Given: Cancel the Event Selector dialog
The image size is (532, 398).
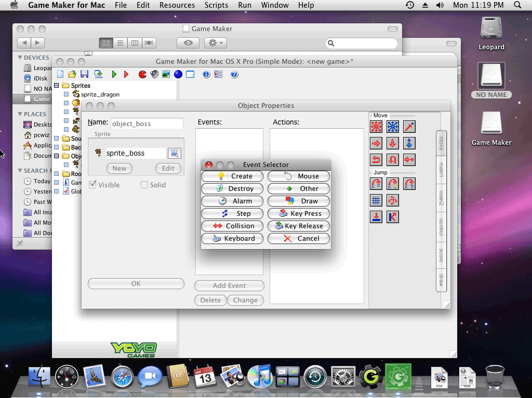Looking at the screenshot, I should [x=299, y=238].
